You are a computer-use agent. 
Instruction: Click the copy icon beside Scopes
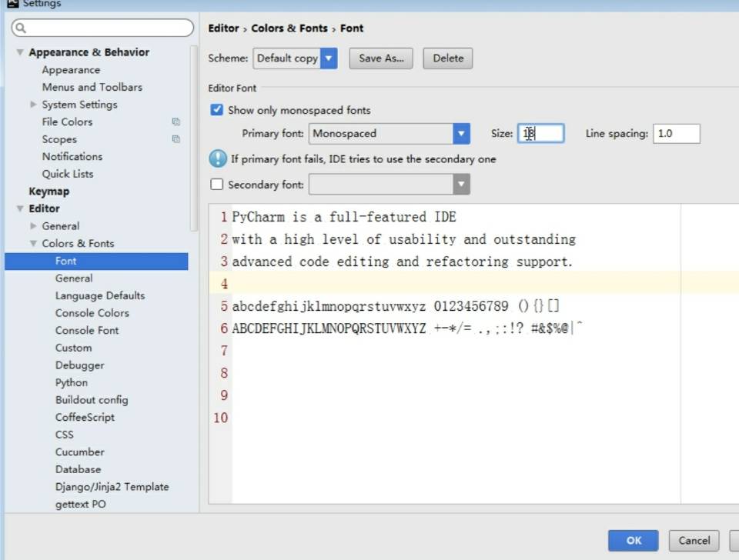point(176,139)
